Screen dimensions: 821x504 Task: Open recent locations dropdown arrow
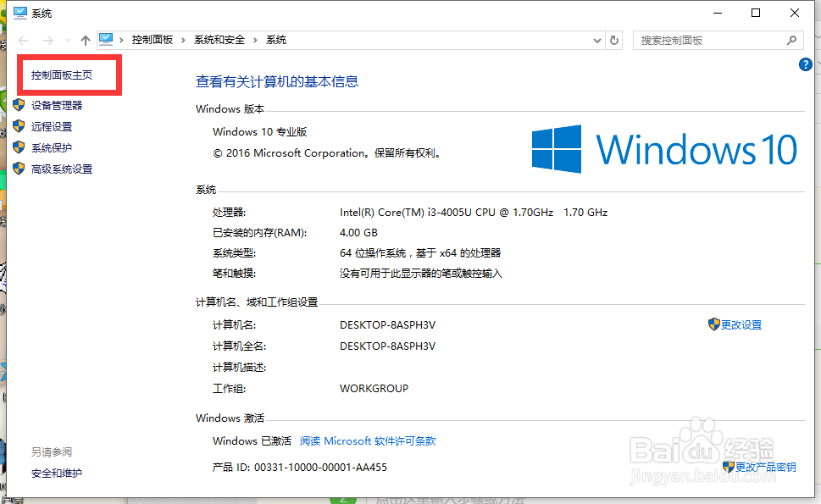[68, 41]
